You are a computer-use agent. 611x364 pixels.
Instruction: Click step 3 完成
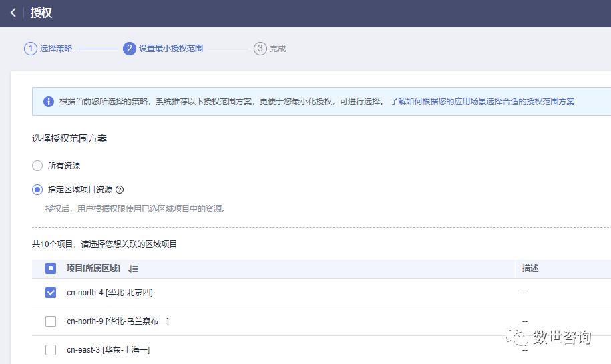coord(270,49)
